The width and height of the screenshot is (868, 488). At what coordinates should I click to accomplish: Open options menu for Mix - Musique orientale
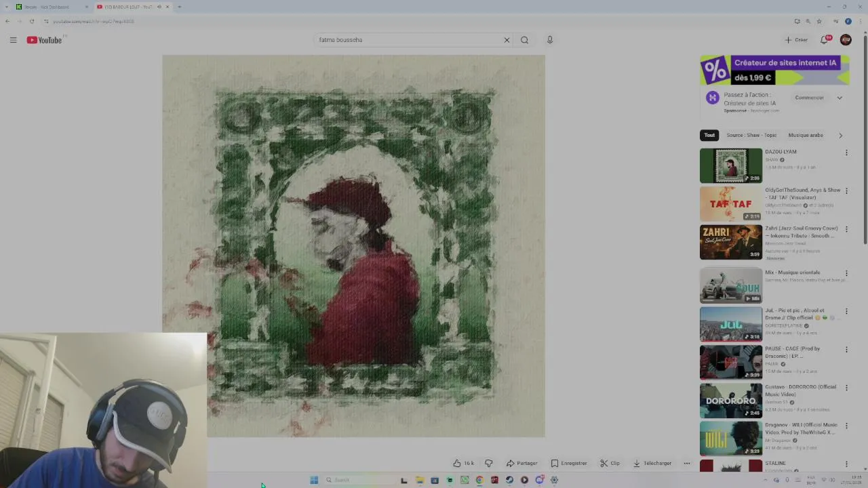tap(846, 273)
